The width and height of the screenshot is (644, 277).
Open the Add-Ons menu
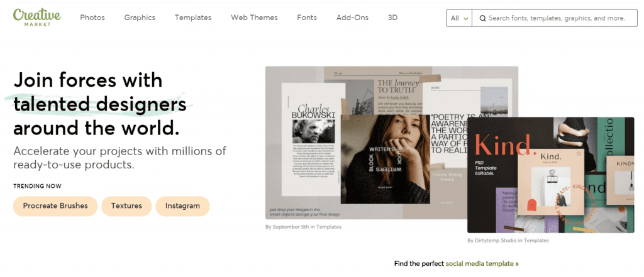tap(352, 18)
